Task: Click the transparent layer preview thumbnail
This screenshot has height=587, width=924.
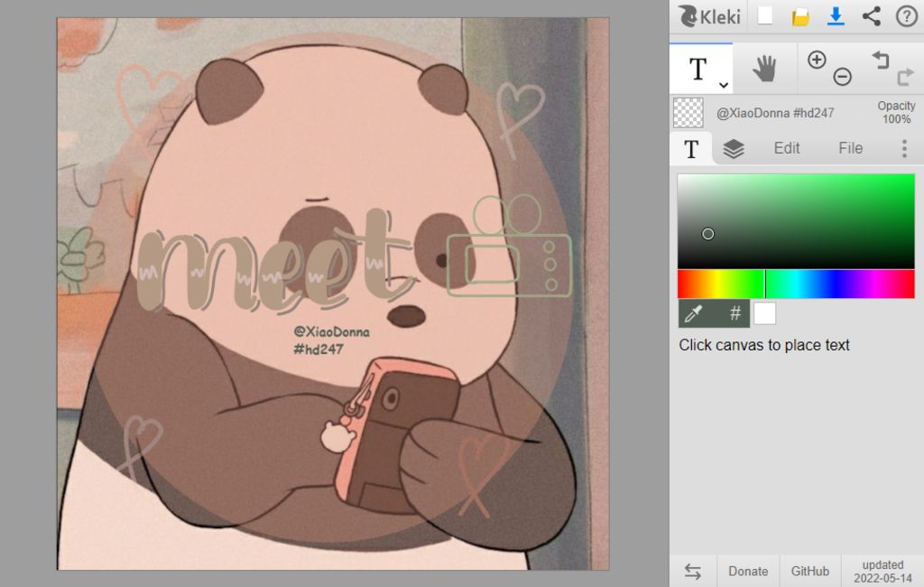Action: pos(688,113)
